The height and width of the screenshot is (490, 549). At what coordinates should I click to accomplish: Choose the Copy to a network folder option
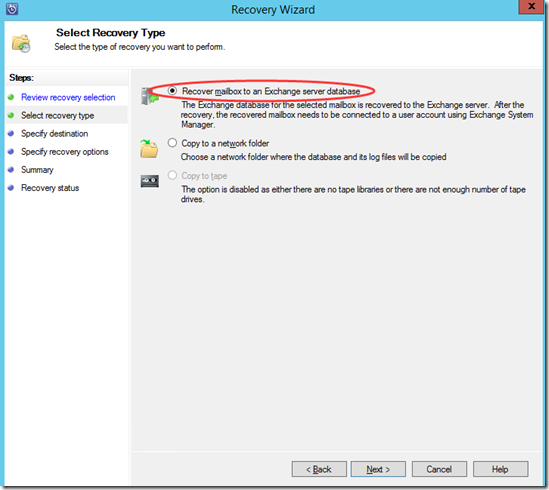(x=172, y=143)
